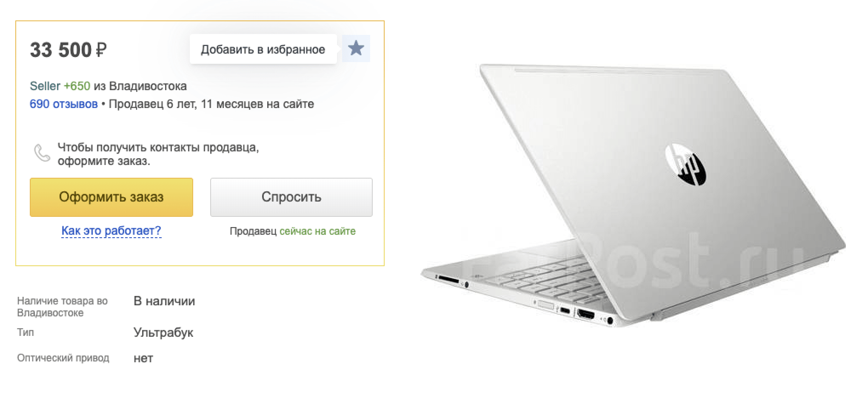Image resolution: width=868 pixels, height=398 pixels.
Task: Click the Оптический привод label
Action: pyautogui.click(x=63, y=358)
